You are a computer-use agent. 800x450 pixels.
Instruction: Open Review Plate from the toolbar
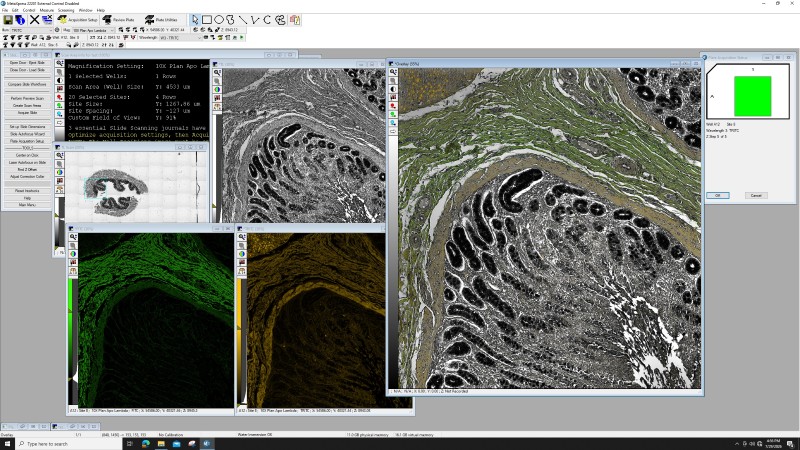(119, 20)
